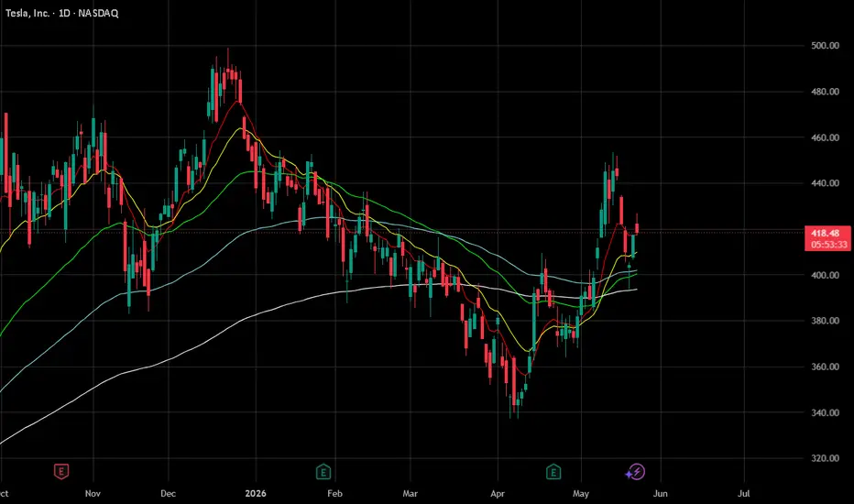Open the green earnings marker near February
This screenshot has width=854, height=504.
pos(323,472)
